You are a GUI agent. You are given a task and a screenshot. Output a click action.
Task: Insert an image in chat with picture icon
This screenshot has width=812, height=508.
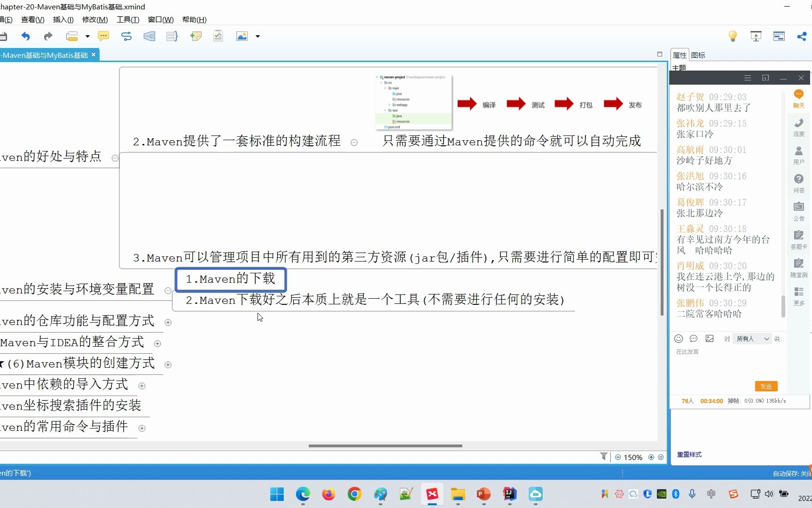point(710,339)
